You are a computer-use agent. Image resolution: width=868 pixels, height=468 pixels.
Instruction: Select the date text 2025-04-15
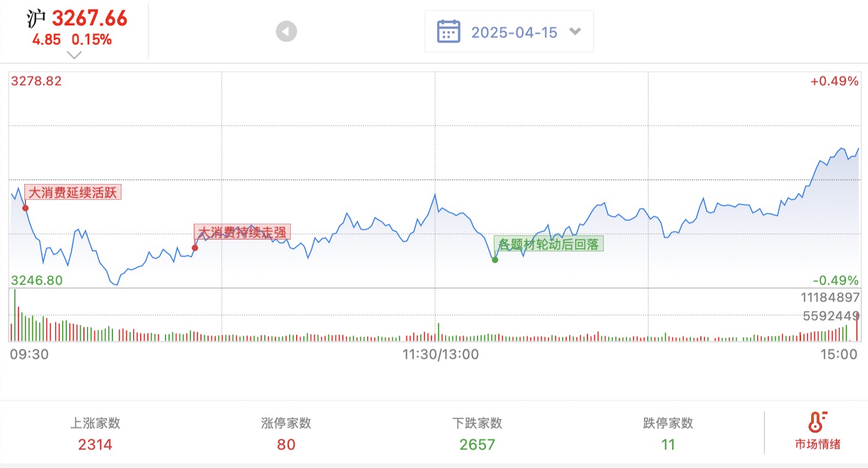point(514,32)
